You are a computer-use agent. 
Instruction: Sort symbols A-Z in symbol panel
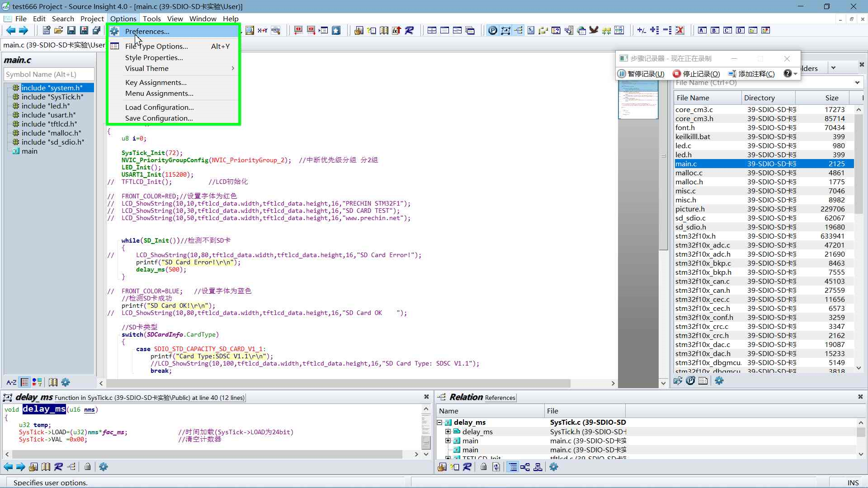coord(11,382)
